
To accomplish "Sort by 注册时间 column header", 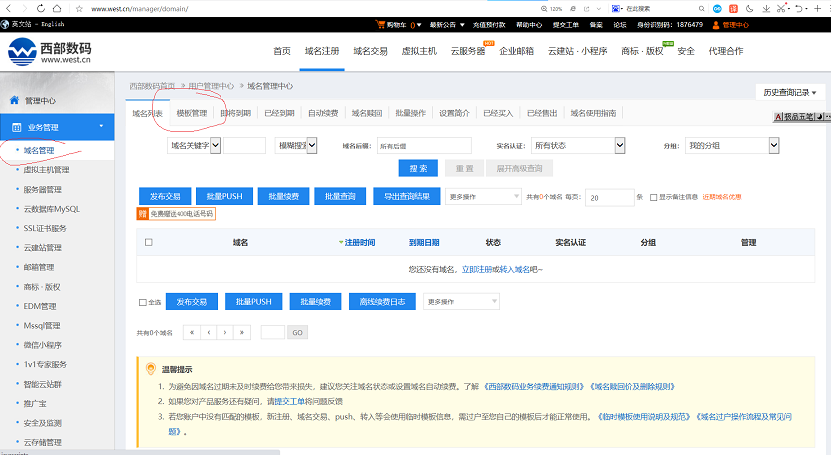I will 360,242.
